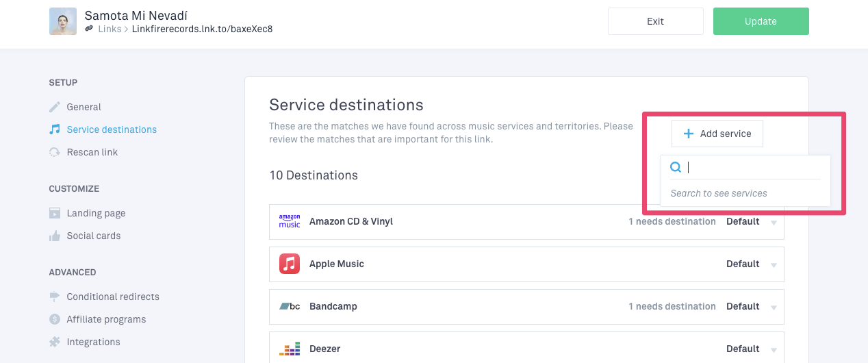This screenshot has width=868, height=363.
Task: Open the General settings menu item
Action: pos(84,107)
